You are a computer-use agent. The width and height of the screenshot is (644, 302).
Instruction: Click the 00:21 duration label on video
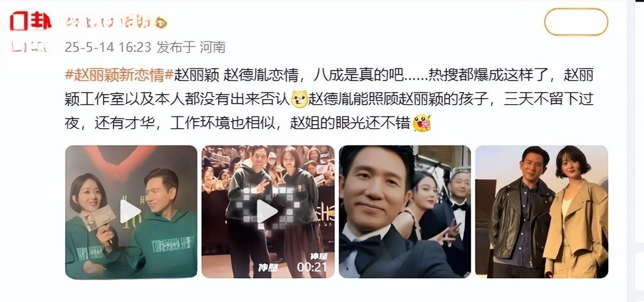point(312,267)
